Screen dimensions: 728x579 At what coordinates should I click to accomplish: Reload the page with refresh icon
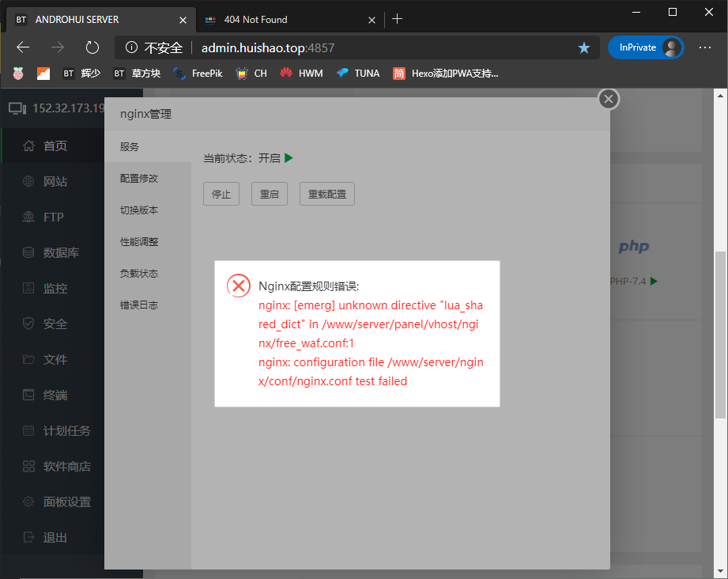point(92,47)
